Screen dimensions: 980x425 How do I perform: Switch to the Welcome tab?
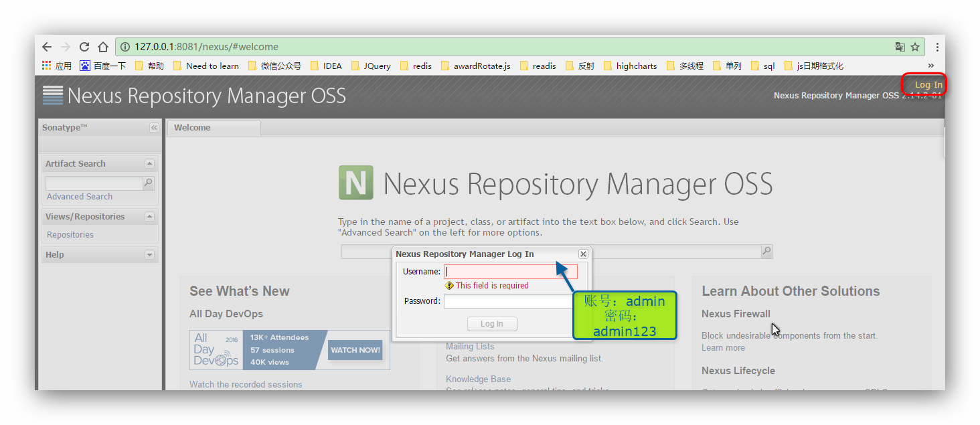tap(214, 128)
